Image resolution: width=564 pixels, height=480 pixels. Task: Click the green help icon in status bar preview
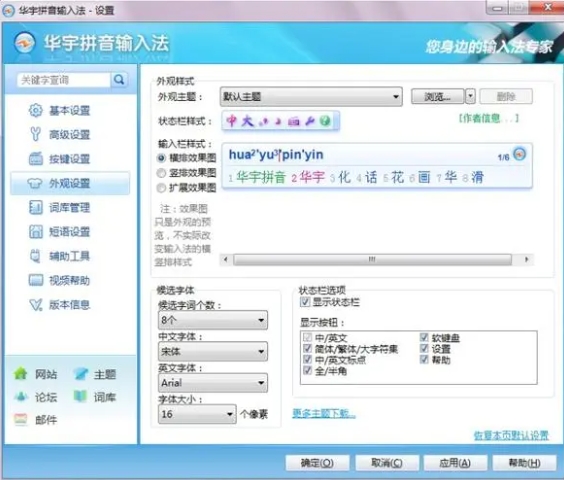(325, 121)
